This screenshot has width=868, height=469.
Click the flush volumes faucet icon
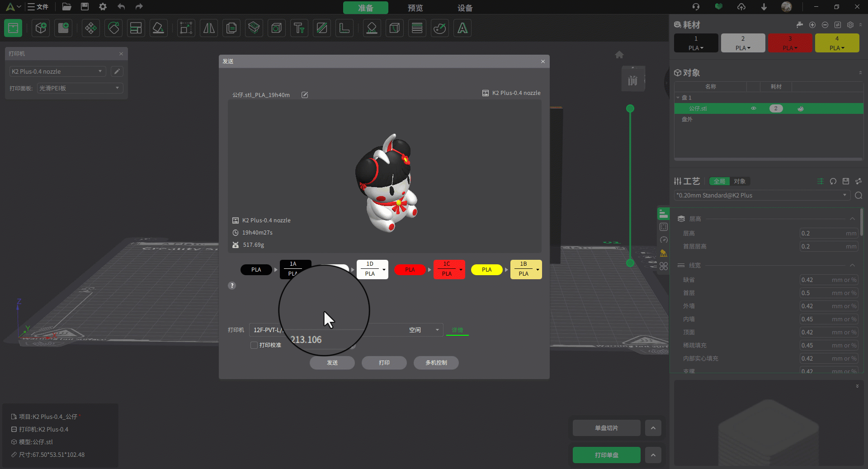(800, 25)
